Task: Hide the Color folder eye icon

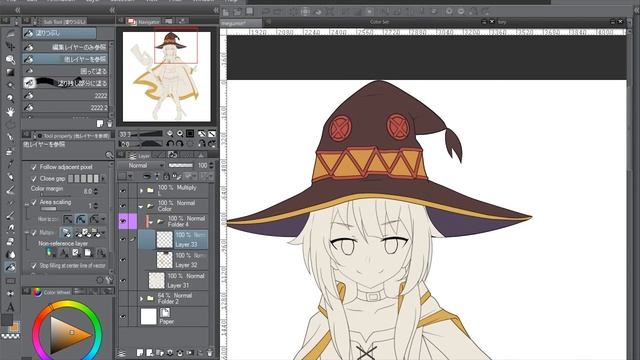Action: [123, 206]
